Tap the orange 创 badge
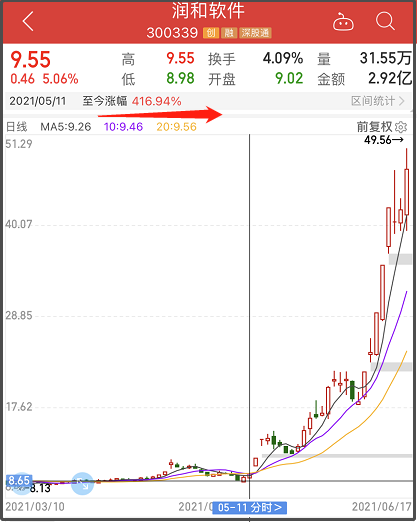 coord(211,33)
